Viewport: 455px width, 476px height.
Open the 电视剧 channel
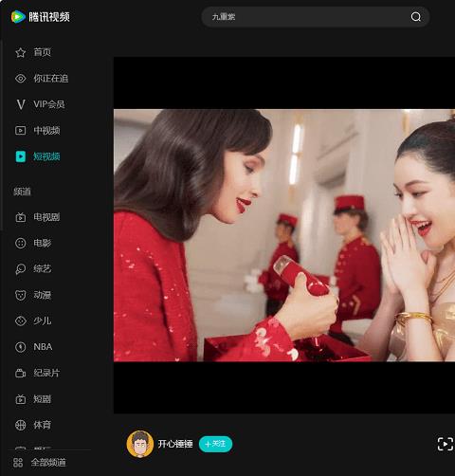click(x=46, y=217)
